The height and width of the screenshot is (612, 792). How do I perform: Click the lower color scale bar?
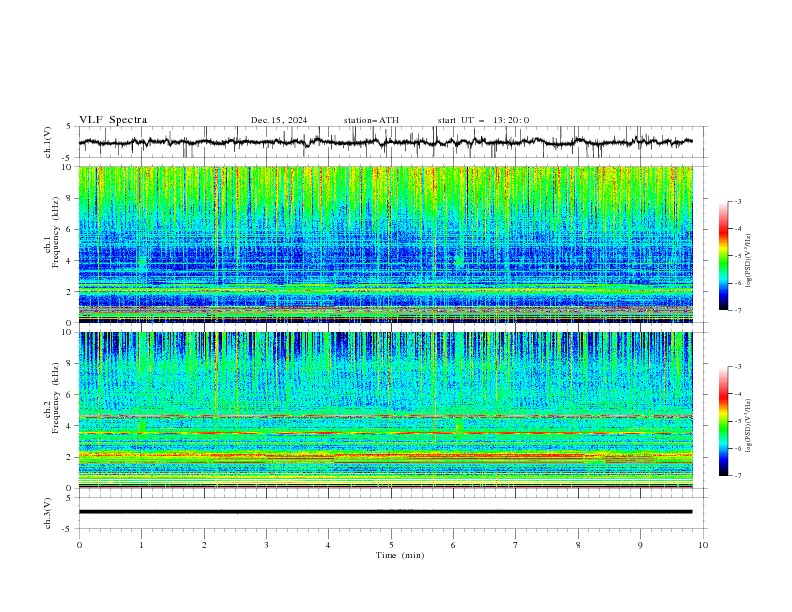tap(723, 421)
